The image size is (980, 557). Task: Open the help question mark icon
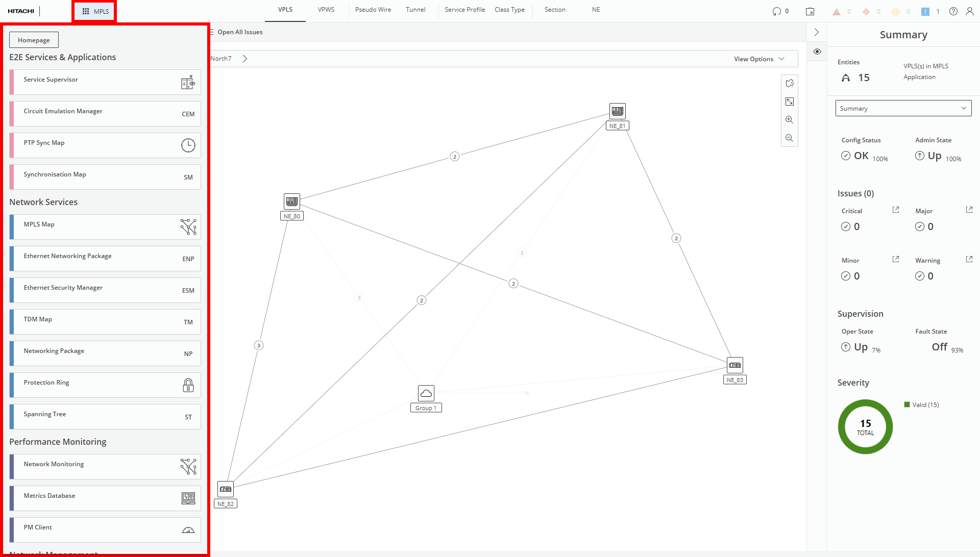point(953,11)
